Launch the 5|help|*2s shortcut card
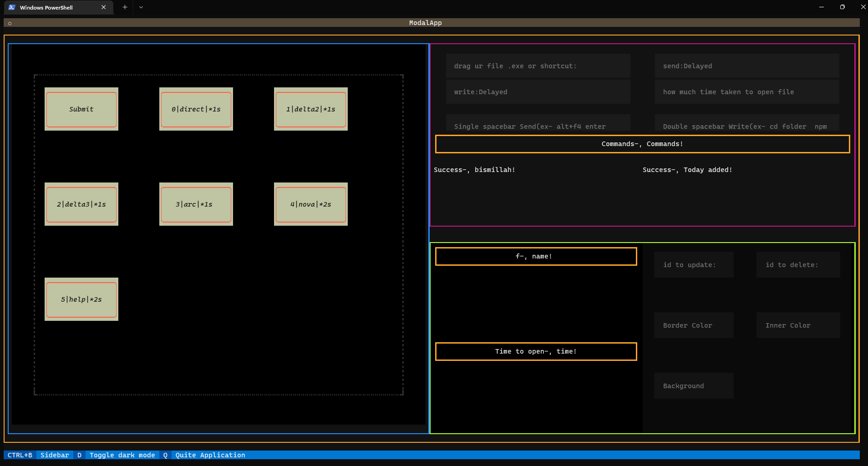Viewport: 868px width, 466px height. point(81,299)
